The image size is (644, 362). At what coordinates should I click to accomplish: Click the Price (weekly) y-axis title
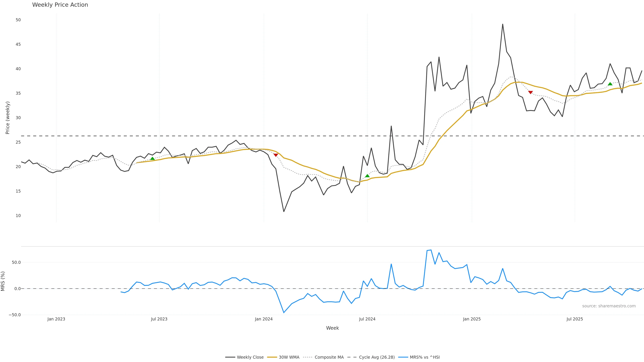pyautogui.click(x=8, y=118)
